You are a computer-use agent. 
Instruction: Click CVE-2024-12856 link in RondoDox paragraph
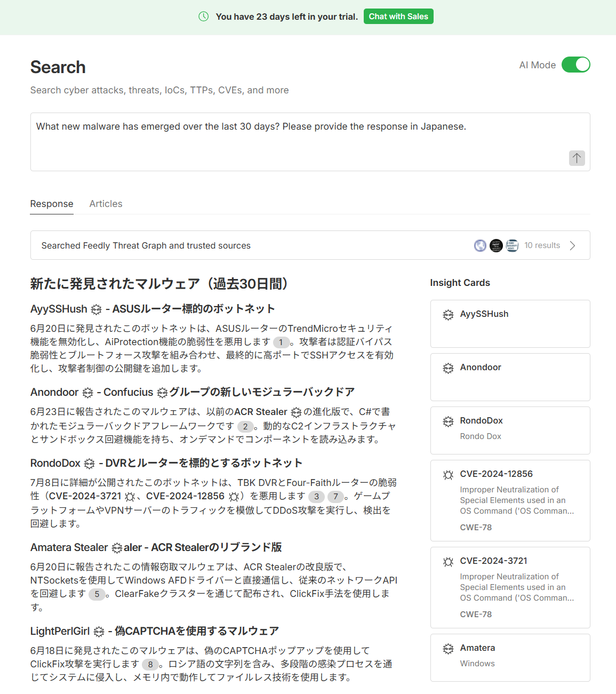185,496
